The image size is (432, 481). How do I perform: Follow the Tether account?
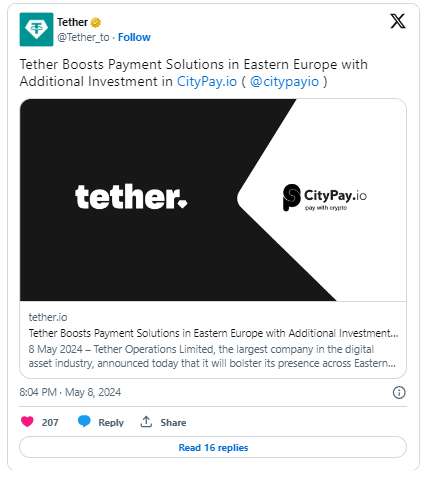pos(134,37)
